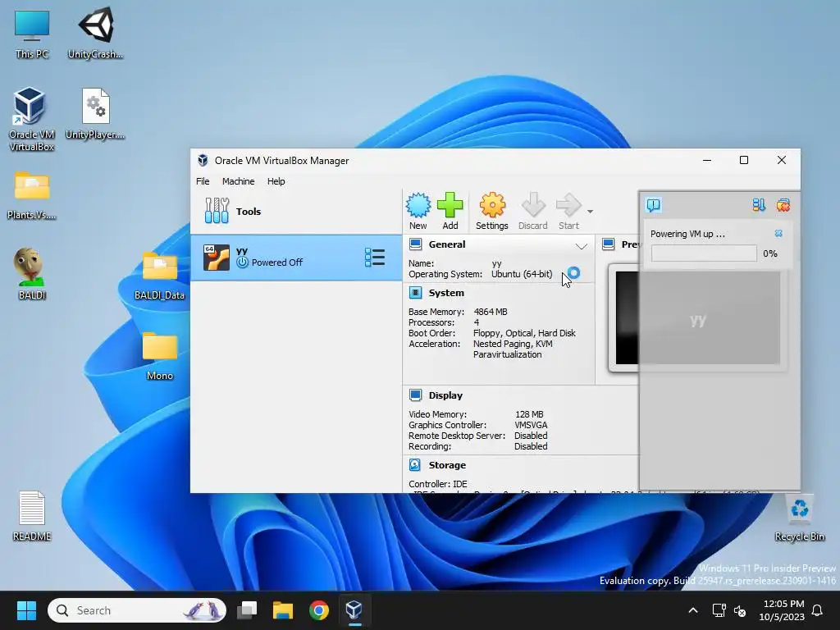Click the yy preview thumbnail
The width and height of the screenshot is (840, 630).
pyautogui.click(x=698, y=318)
